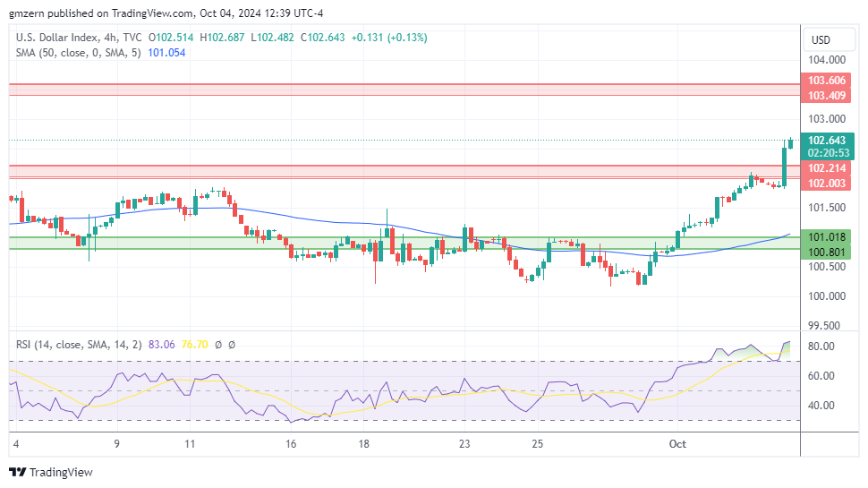Click the change value +0.131 (+0.13%)
Image resolution: width=868 pixels, height=488 pixels.
tap(389, 38)
